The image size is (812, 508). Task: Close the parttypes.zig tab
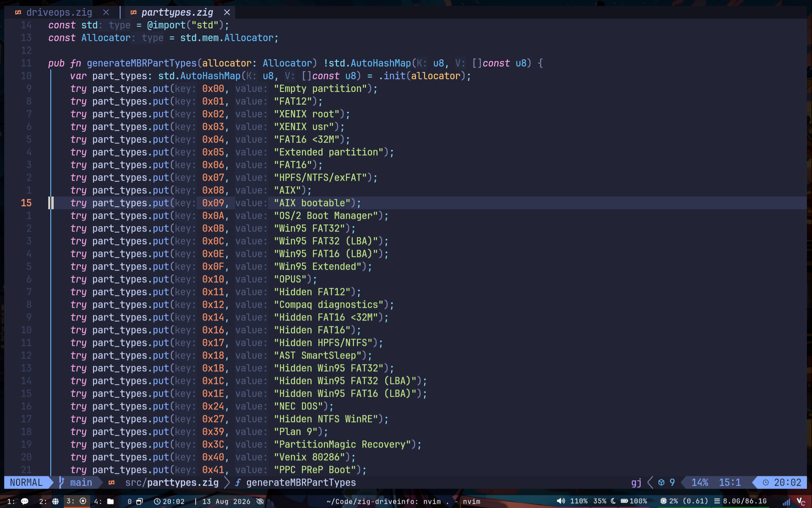[227, 12]
